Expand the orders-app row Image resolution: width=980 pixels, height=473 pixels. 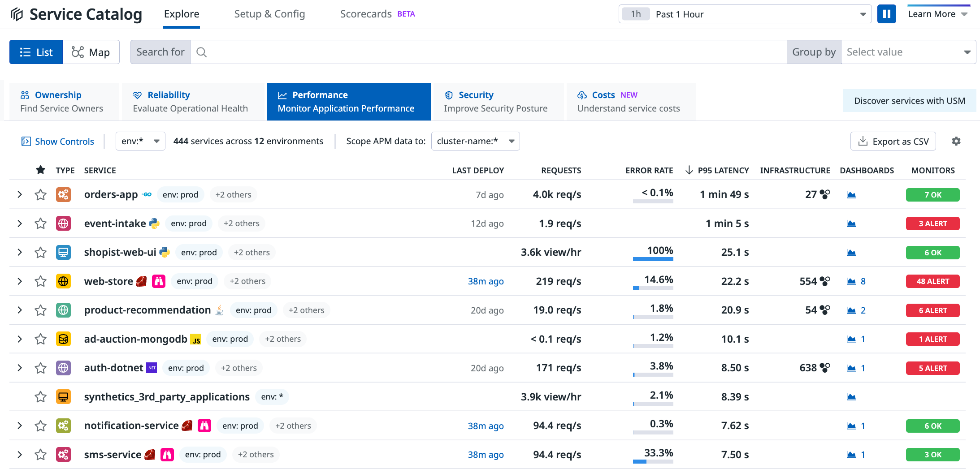[x=20, y=194]
